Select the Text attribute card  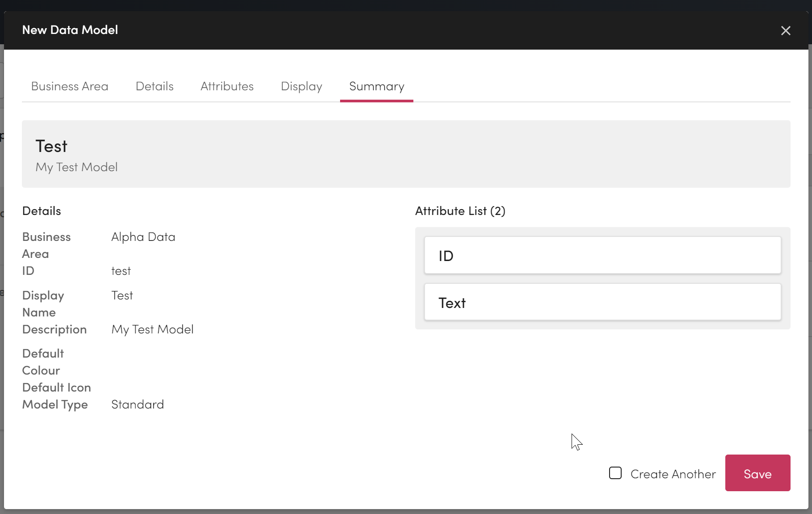602,303
